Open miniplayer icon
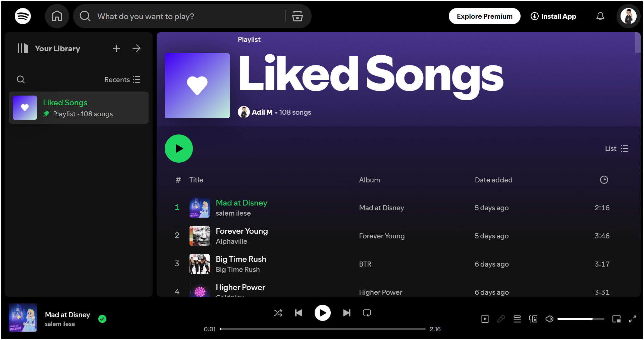Viewport: 644px width, 340px height. coord(616,319)
